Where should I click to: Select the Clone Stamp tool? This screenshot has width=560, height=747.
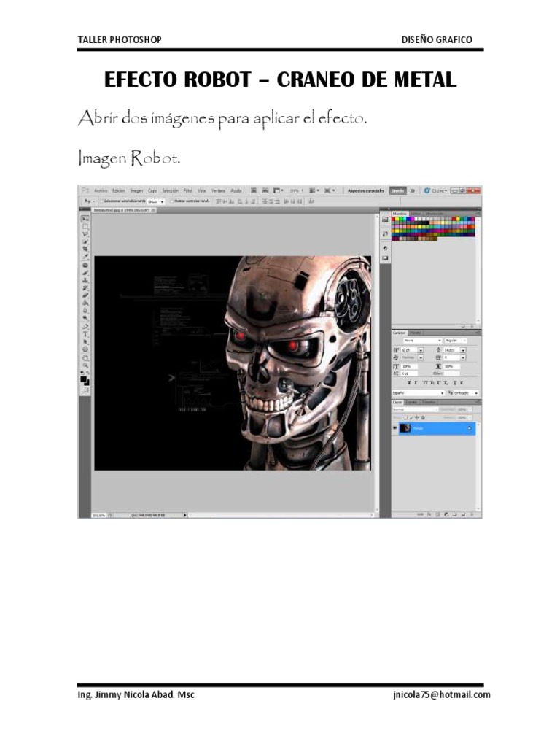click(85, 280)
